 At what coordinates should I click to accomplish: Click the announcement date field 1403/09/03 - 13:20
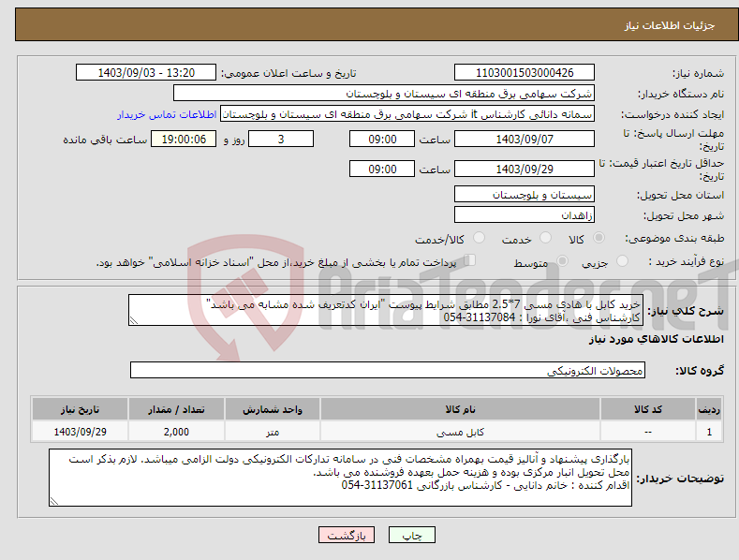point(145,73)
